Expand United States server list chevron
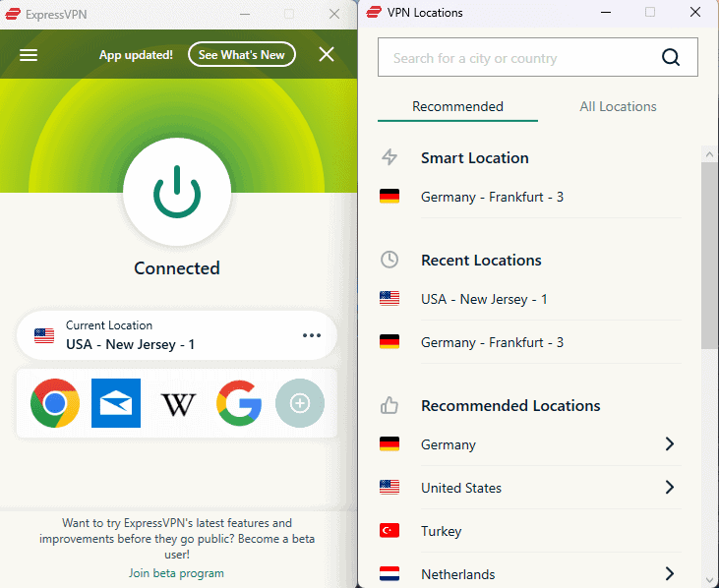 click(670, 487)
